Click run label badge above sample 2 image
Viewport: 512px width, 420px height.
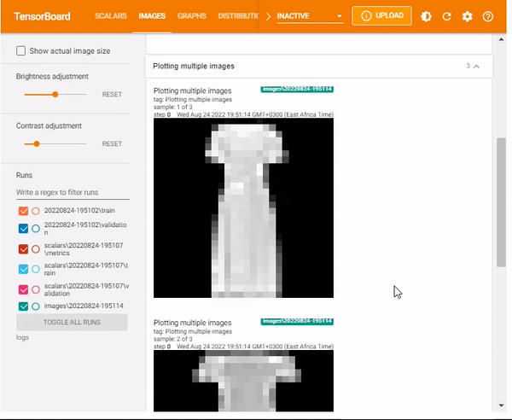297,321
